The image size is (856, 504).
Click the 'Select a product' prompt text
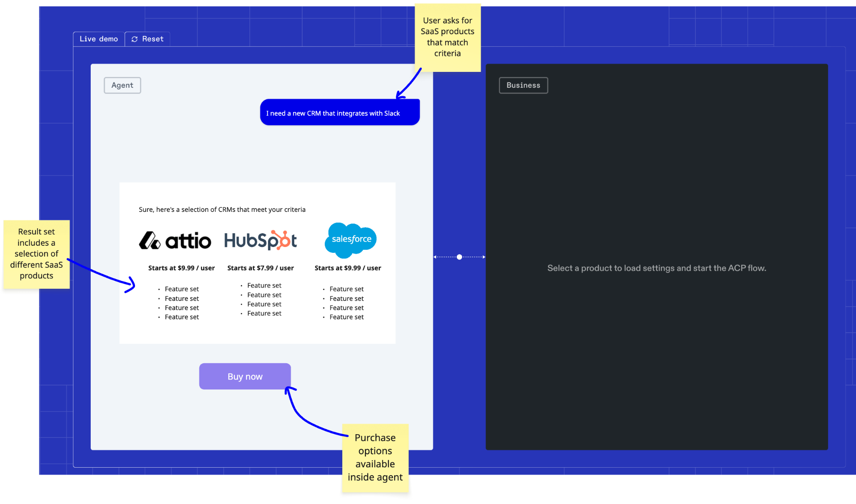pos(656,268)
